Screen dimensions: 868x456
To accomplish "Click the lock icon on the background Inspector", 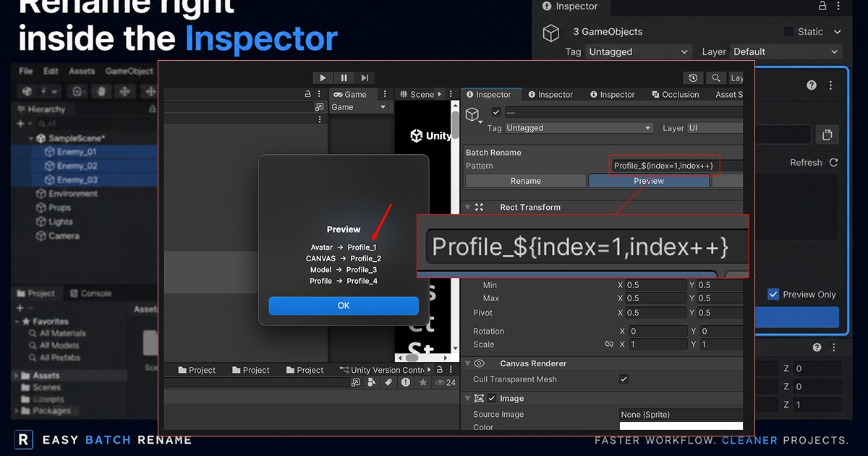I will coord(822,6).
